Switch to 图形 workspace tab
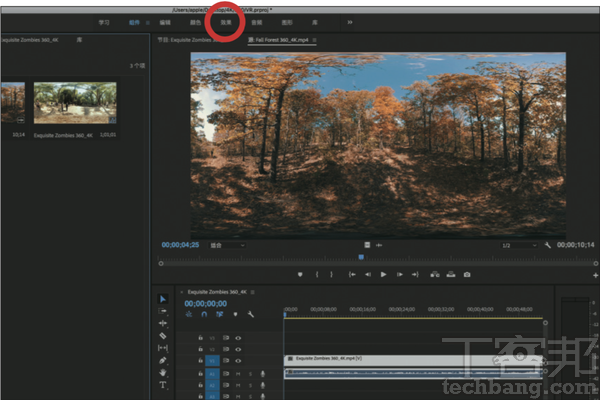 tap(287, 23)
